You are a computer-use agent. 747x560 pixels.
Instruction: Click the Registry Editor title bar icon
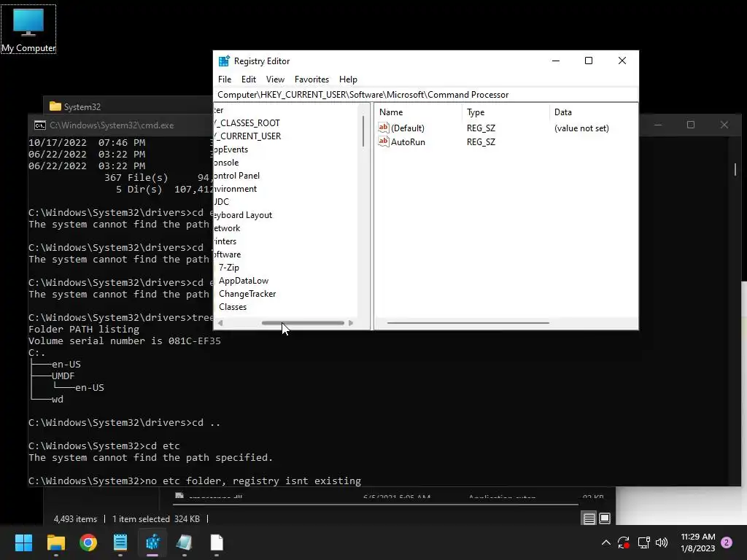point(224,61)
